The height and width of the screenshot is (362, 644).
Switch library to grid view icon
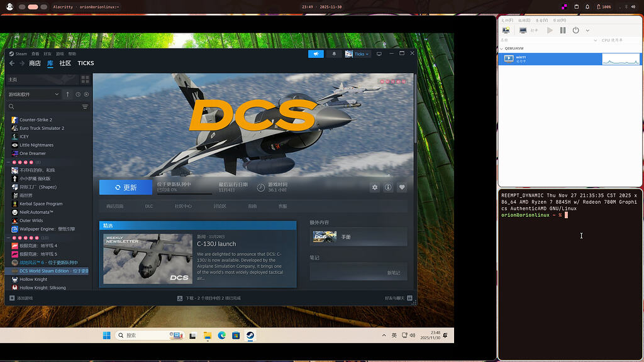click(x=85, y=79)
